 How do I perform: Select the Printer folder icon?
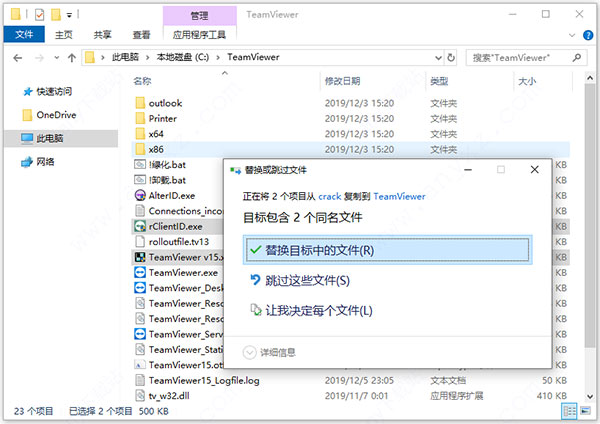[140, 118]
